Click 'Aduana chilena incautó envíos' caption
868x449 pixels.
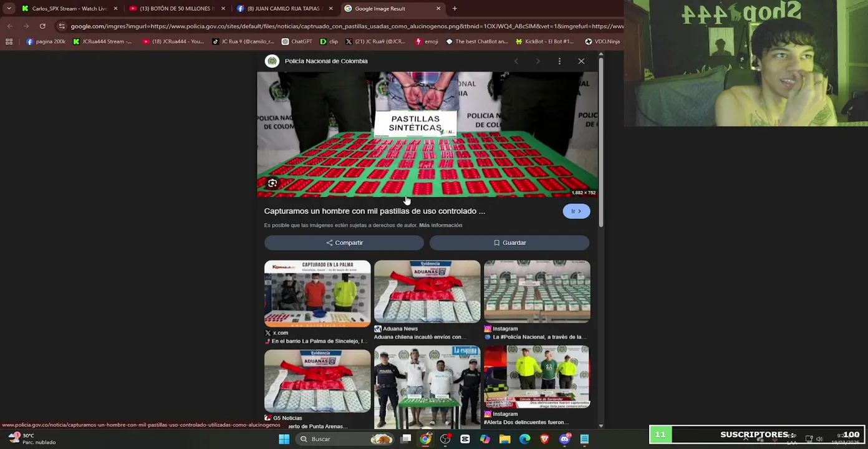click(x=420, y=337)
